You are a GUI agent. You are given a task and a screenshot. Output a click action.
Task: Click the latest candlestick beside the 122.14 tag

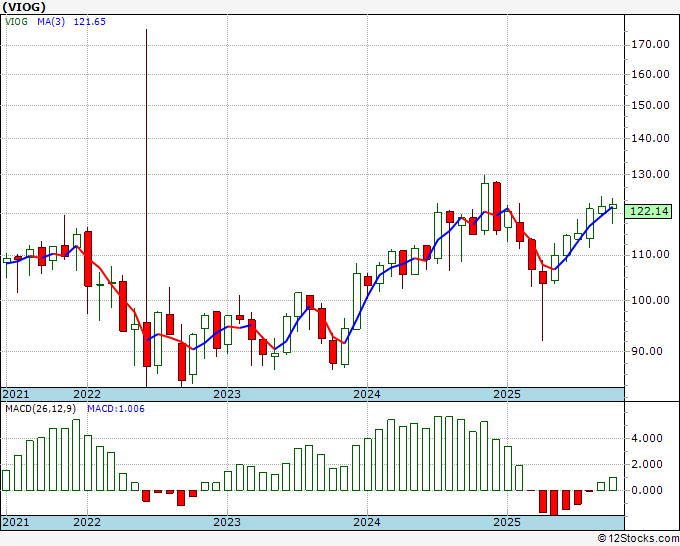613,207
